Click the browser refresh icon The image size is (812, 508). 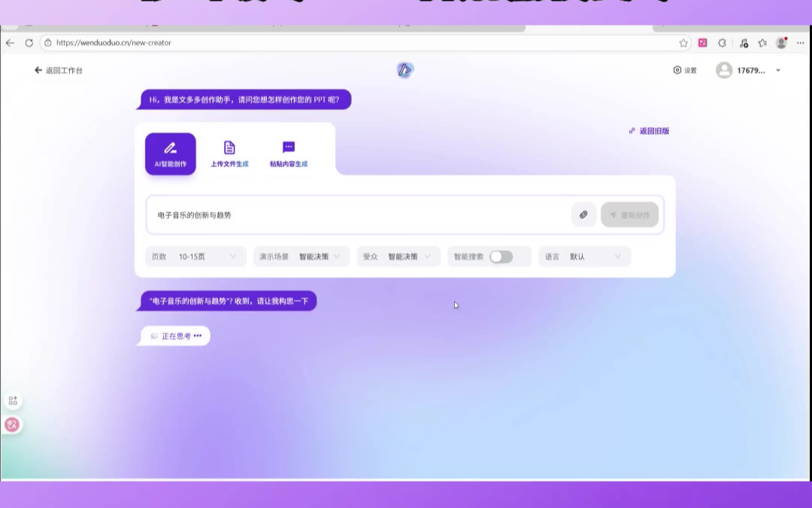[29, 43]
